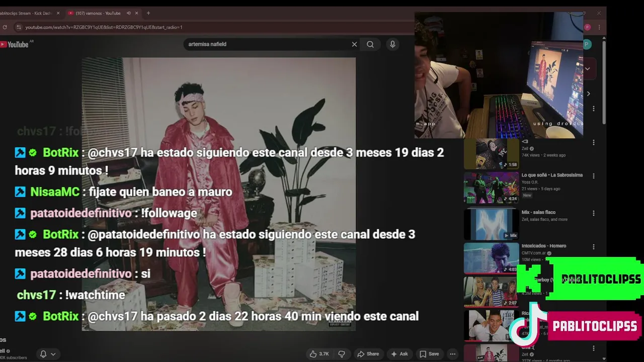Open options for 'Intoxicados - Homero'
The height and width of the screenshot is (362, 644).
593,247
